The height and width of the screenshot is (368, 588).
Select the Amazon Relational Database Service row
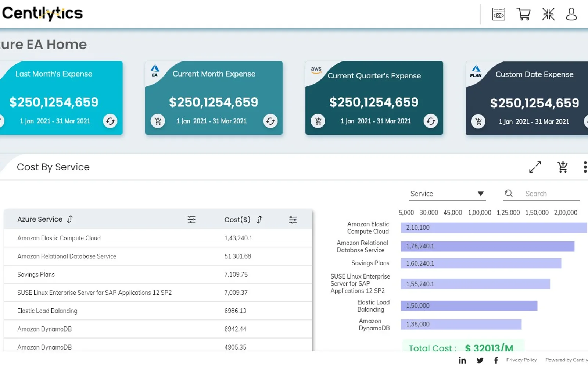tap(158, 256)
